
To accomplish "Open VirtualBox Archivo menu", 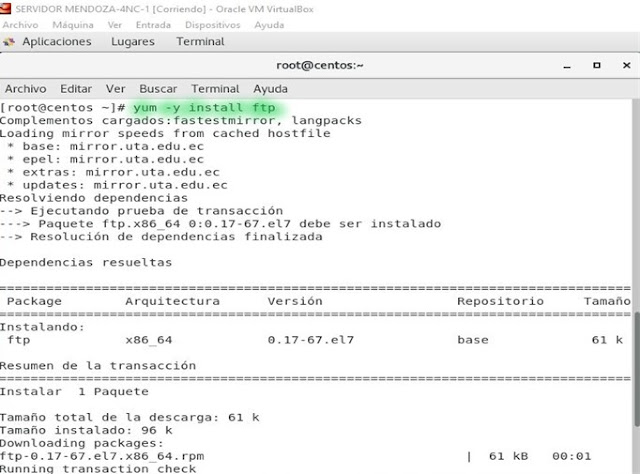I will (20, 25).
